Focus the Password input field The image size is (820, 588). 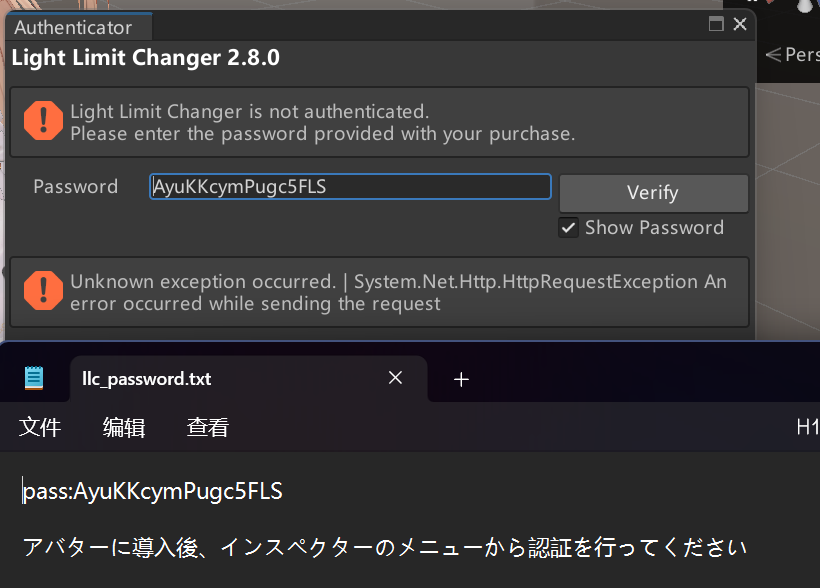pos(350,187)
